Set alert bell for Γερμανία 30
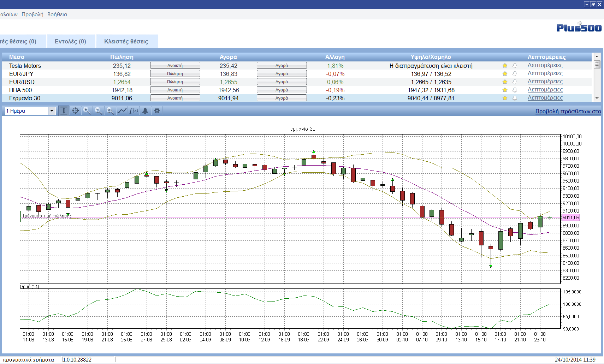The width and height of the screenshot is (604, 364). point(515,98)
